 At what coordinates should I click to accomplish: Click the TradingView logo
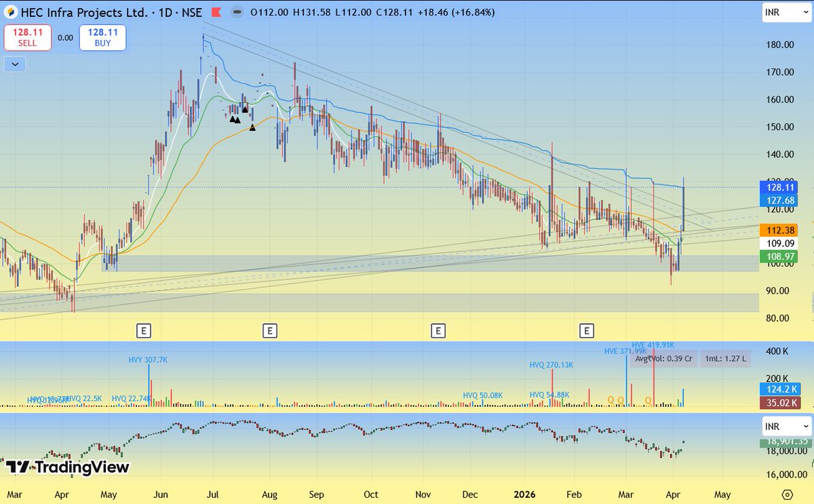(67, 467)
